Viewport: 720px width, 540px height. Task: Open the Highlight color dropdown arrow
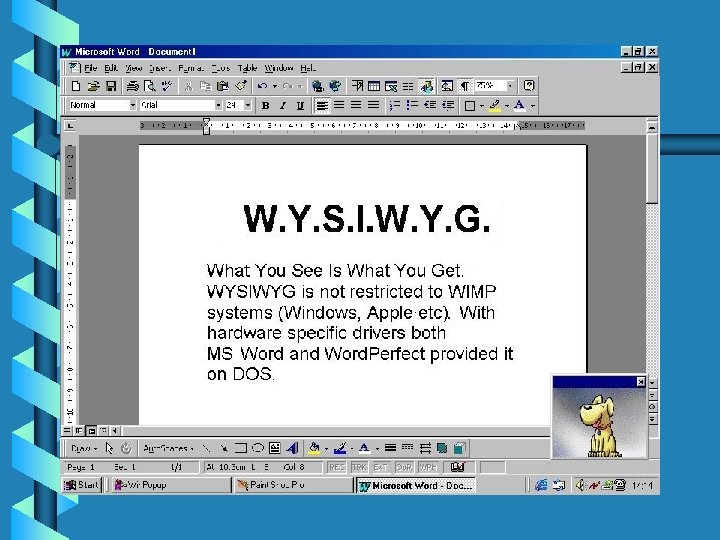(507, 106)
